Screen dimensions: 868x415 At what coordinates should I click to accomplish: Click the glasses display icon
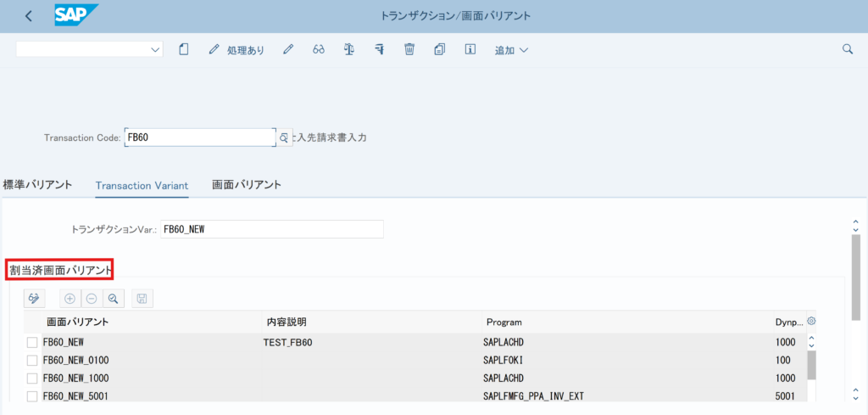[x=319, y=49]
